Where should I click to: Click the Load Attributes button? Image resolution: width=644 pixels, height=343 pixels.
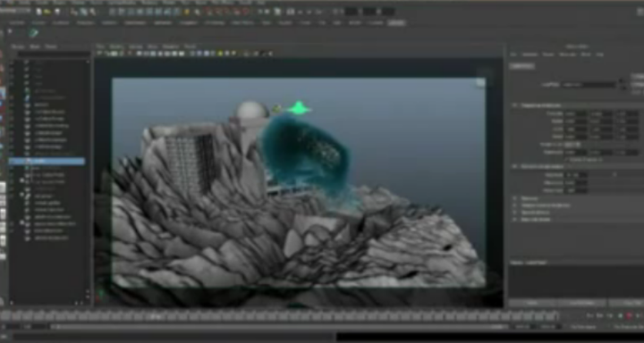582,303
